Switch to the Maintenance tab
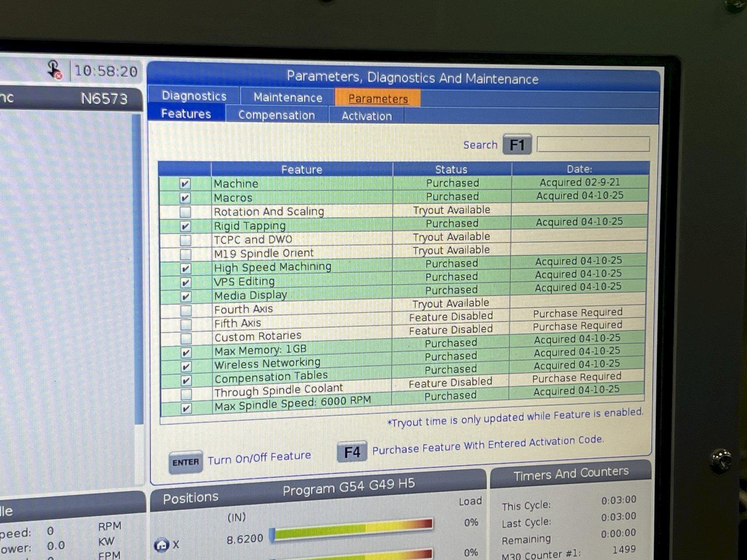Viewport: 747px width, 560px height. coord(288,97)
